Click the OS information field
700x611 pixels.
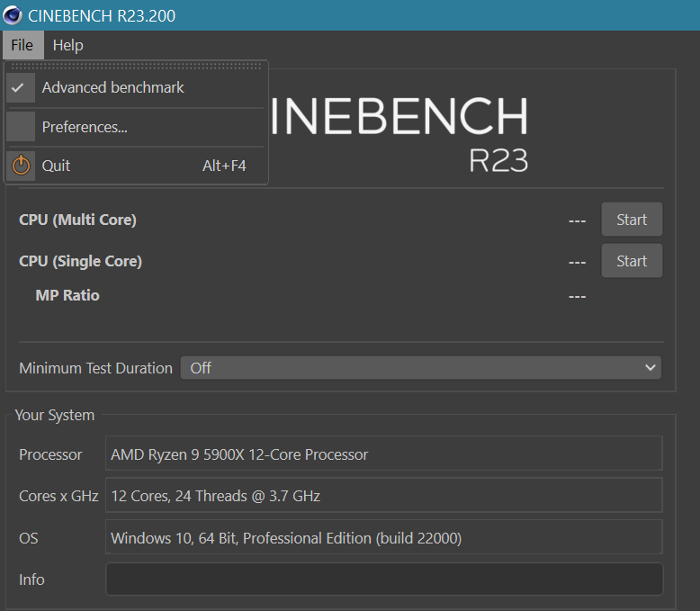[384, 537]
